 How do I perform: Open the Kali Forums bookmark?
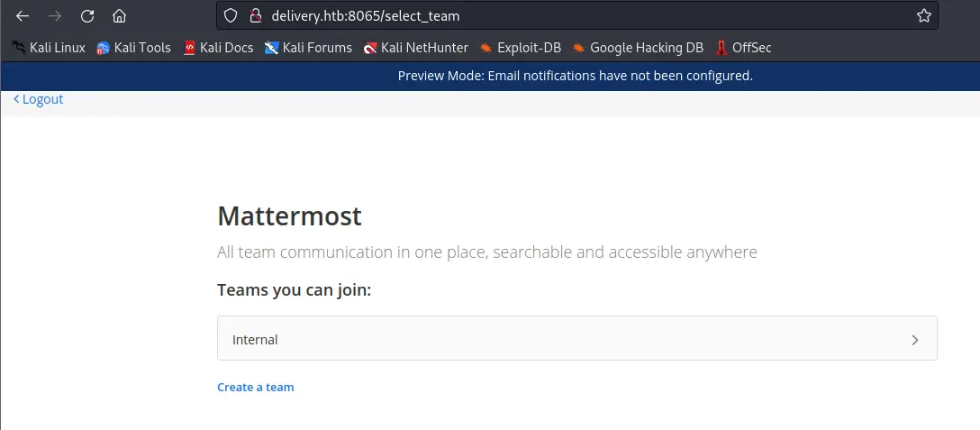308,48
